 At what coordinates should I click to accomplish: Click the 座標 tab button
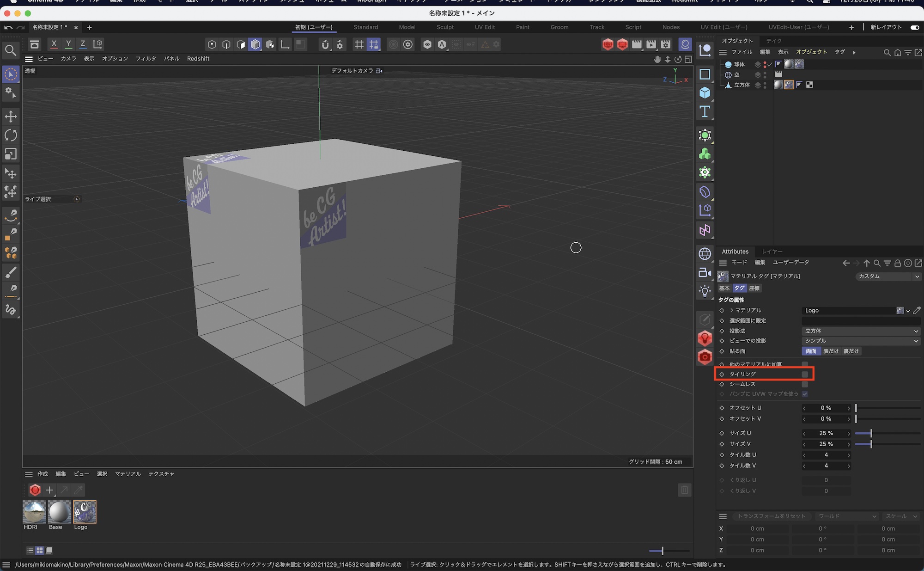tap(754, 288)
